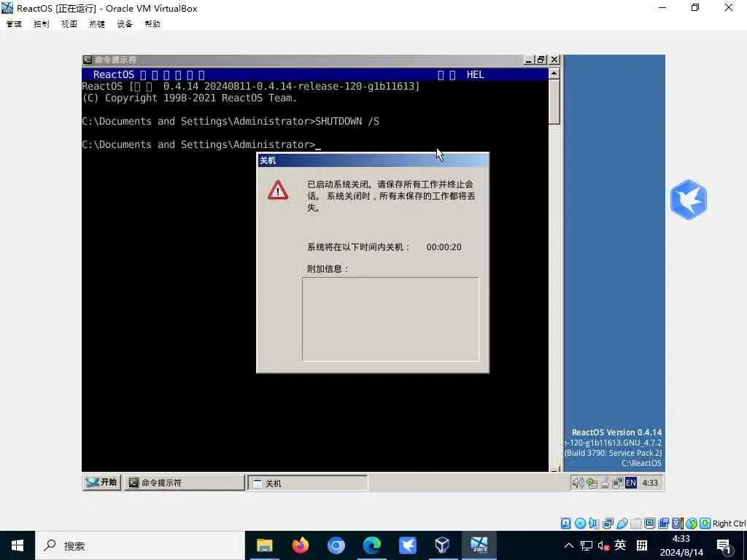
Task: Click the EN language indicator in ReactOS tray
Action: pos(631,483)
